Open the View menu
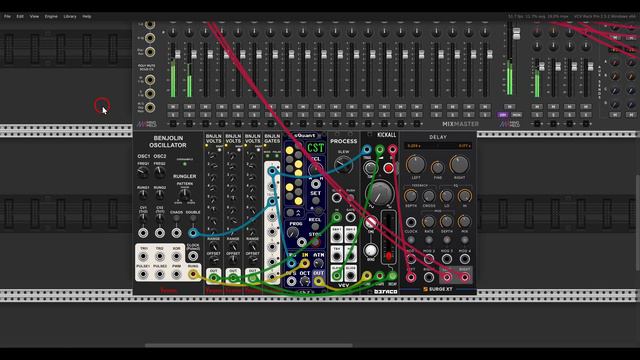 (x=34, y=16)
